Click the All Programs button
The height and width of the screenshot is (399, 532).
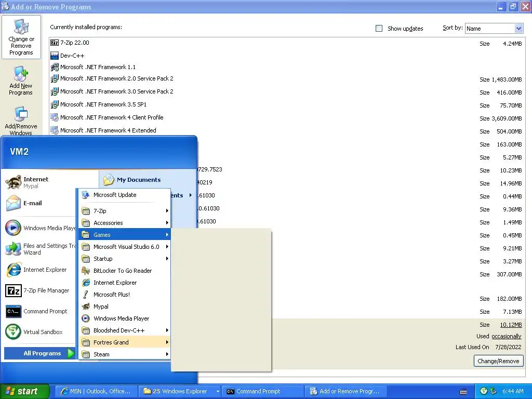tap(39, 353)
